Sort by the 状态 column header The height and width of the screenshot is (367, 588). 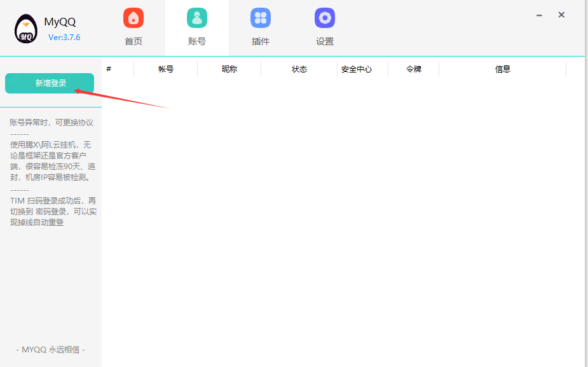point(299,69)
